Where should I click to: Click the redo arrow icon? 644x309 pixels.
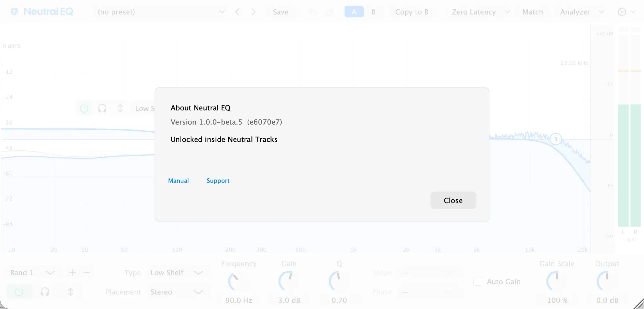[329, 12]
